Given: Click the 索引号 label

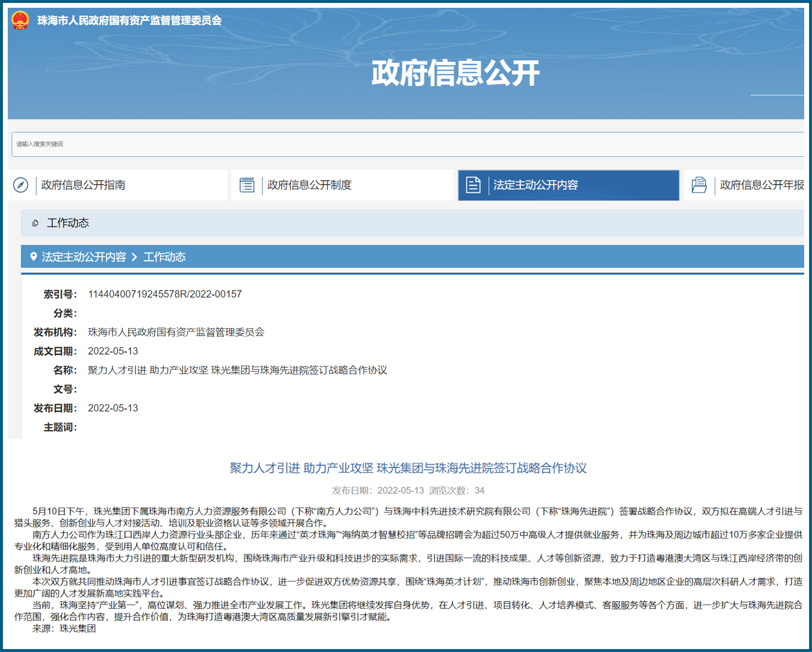Looking at the screenshot, I should coord(60,294).
